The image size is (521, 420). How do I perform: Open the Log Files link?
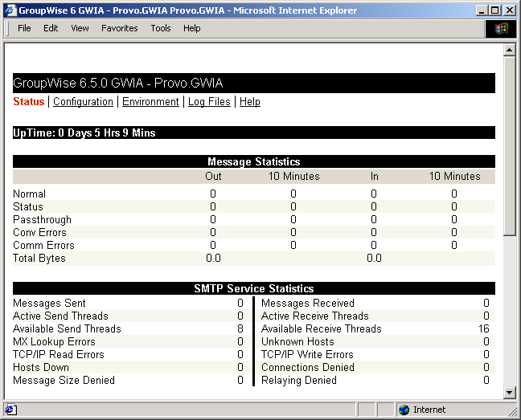(209, 101)
